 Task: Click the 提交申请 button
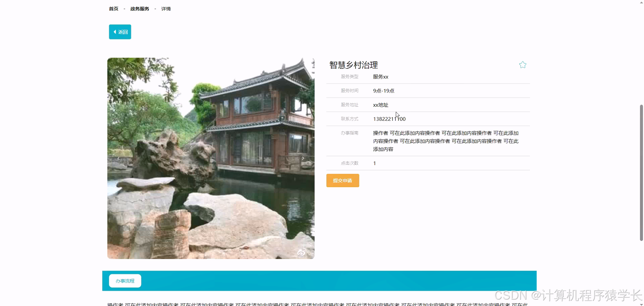click(342, 180)
